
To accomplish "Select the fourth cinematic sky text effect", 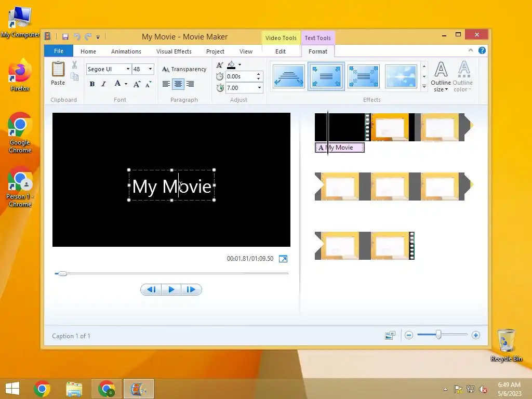I will [401, 76].
